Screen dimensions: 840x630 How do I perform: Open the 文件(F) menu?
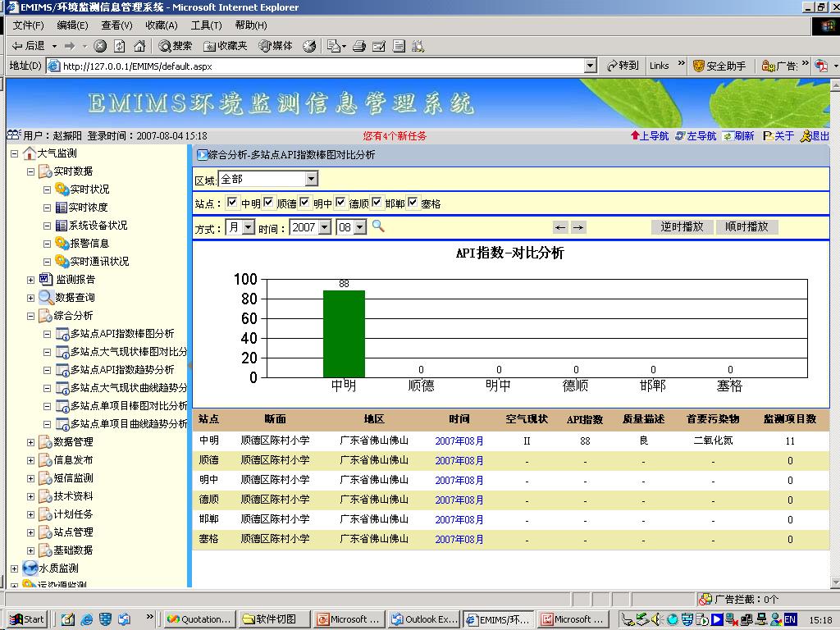click(28, 25)
